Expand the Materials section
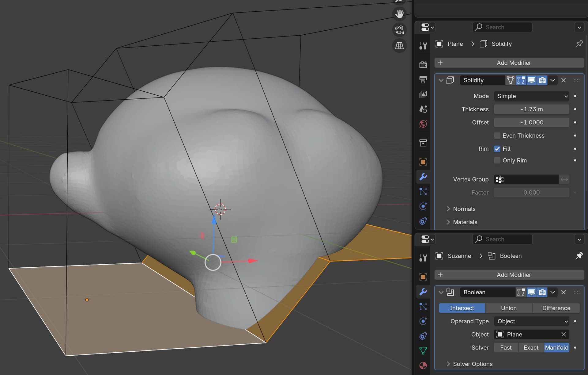 462,222
